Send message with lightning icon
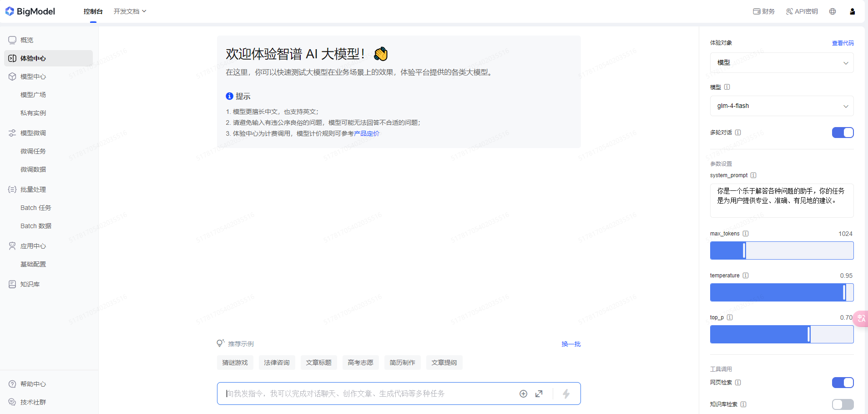 (x=566, y=394)
